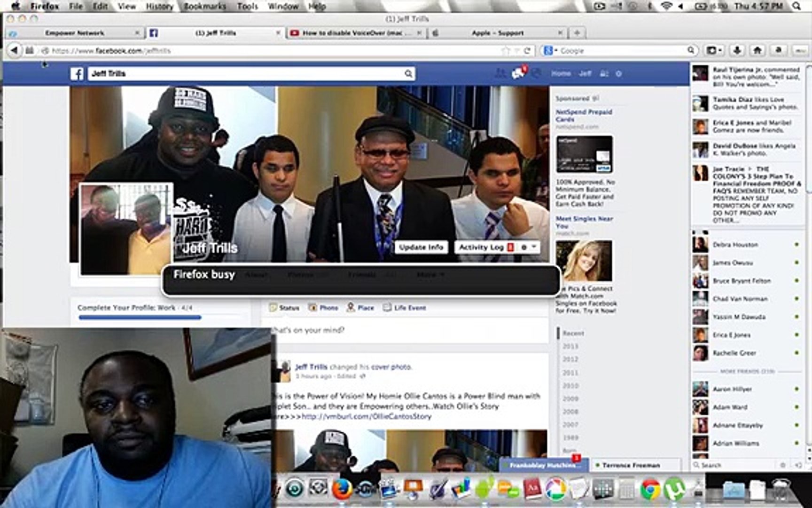This screenshot has height=508, width=812.
Task: Open Keynote app in the Dock
Action: pyautogui.click(x=413, y=490)
